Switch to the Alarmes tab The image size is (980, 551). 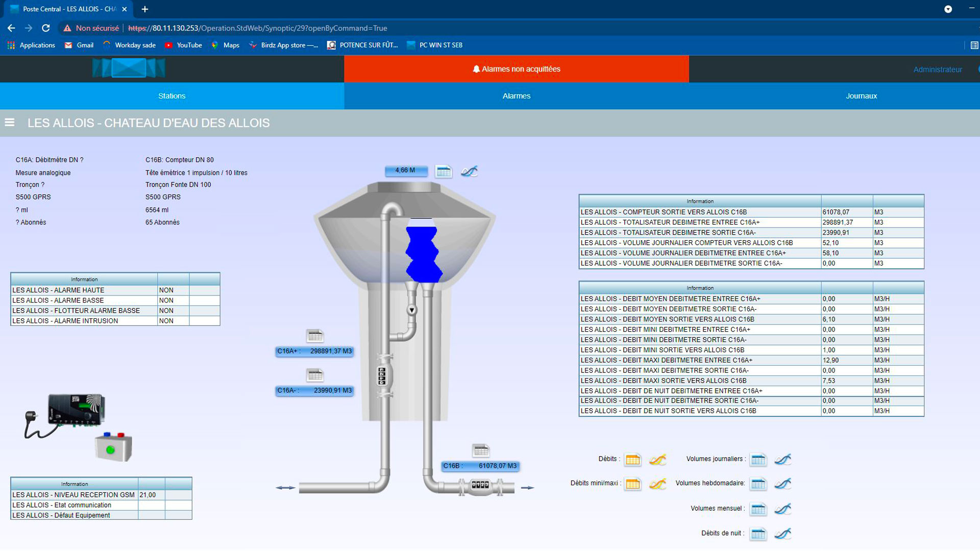516,96
